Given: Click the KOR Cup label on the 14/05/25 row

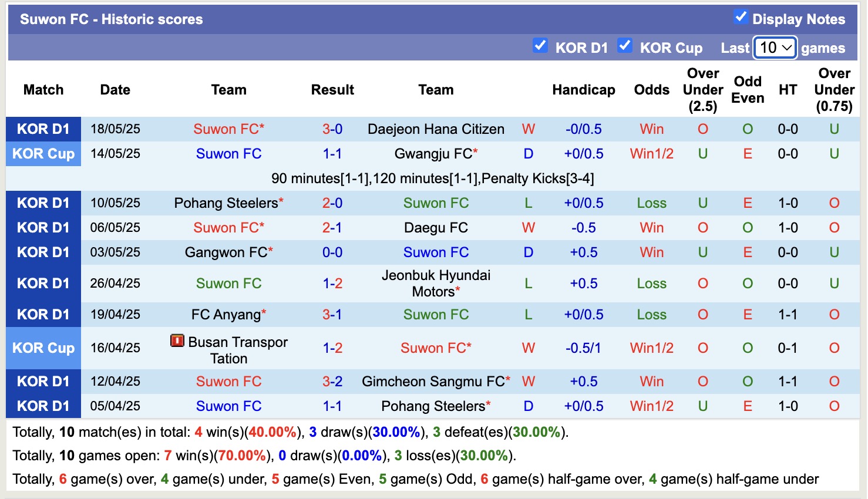Looking at the screenshot, I should click(43, 153).
